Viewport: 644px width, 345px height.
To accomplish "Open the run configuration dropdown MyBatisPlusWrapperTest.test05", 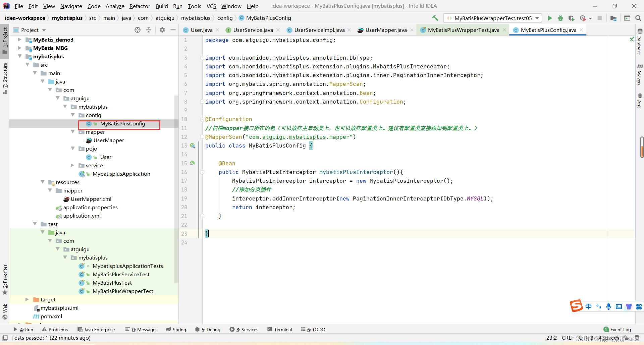I will (x=492, y=18).
